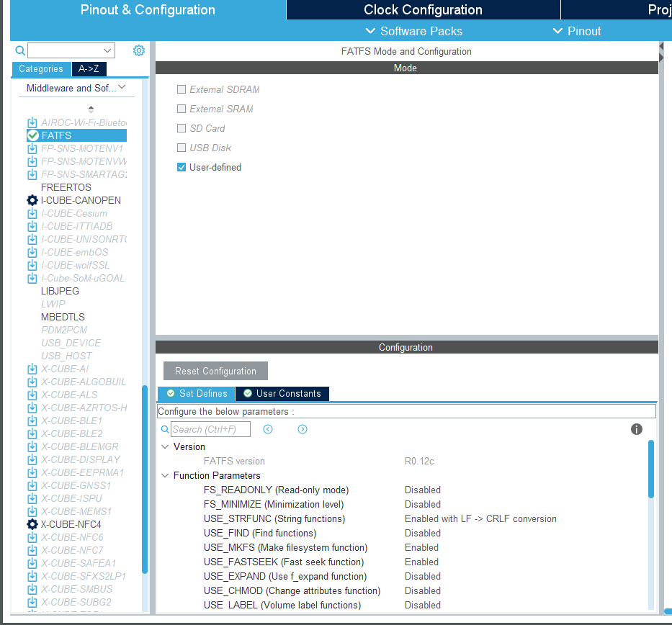Open the Software Packs dropdown

[413, 31]
